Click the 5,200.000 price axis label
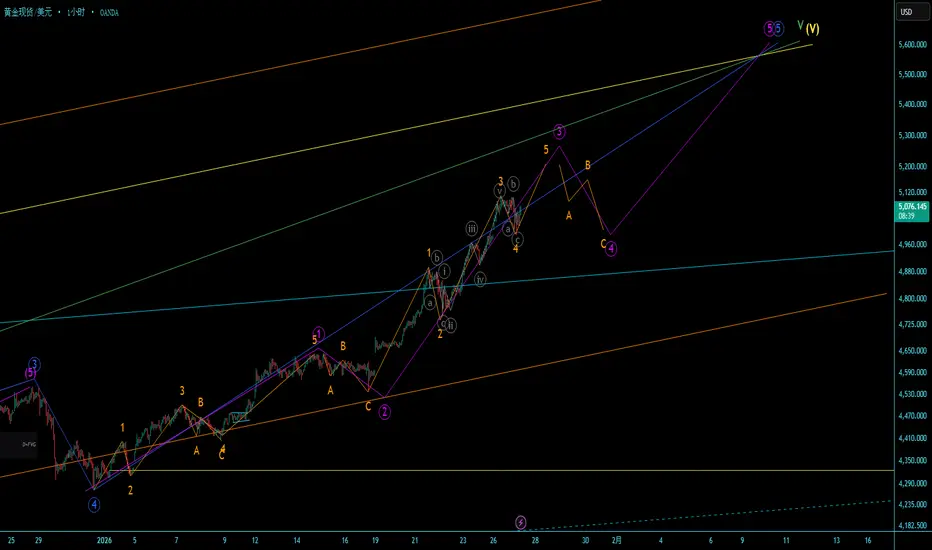Image resolution: width=932 pixels, height=550 pixels. pyautogui.click(x=912, y=166)
